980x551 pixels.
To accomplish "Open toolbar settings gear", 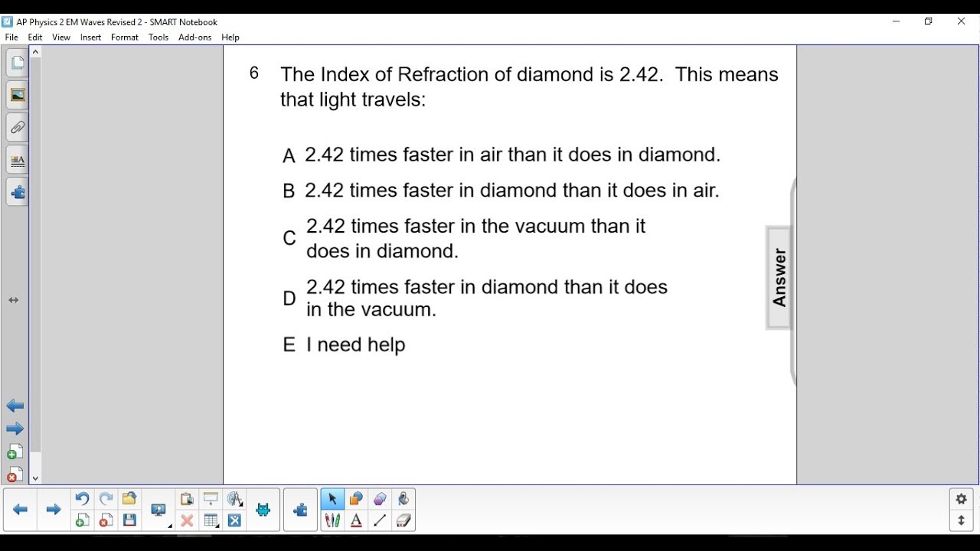I will click(x=962, y=499).
